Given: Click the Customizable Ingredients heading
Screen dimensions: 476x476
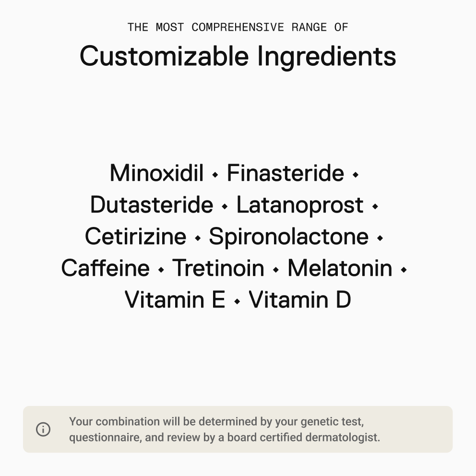Looking at the screenshot, I should click(238, 57).
